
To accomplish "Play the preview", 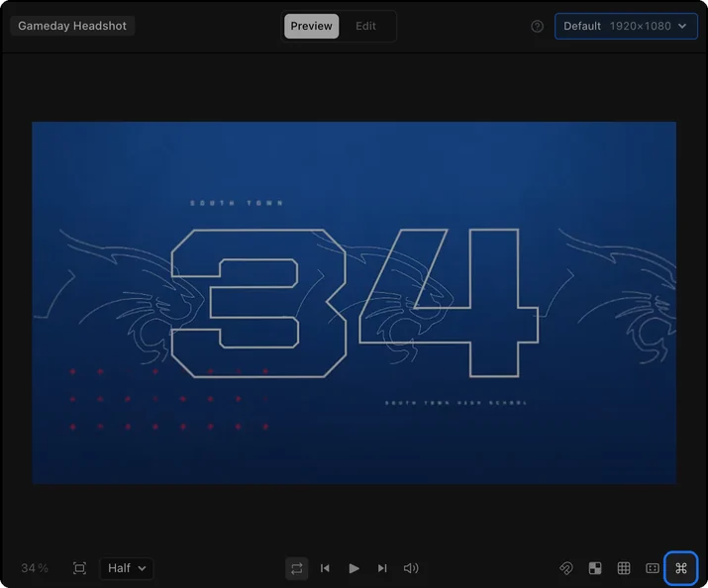I will [354, 568].
